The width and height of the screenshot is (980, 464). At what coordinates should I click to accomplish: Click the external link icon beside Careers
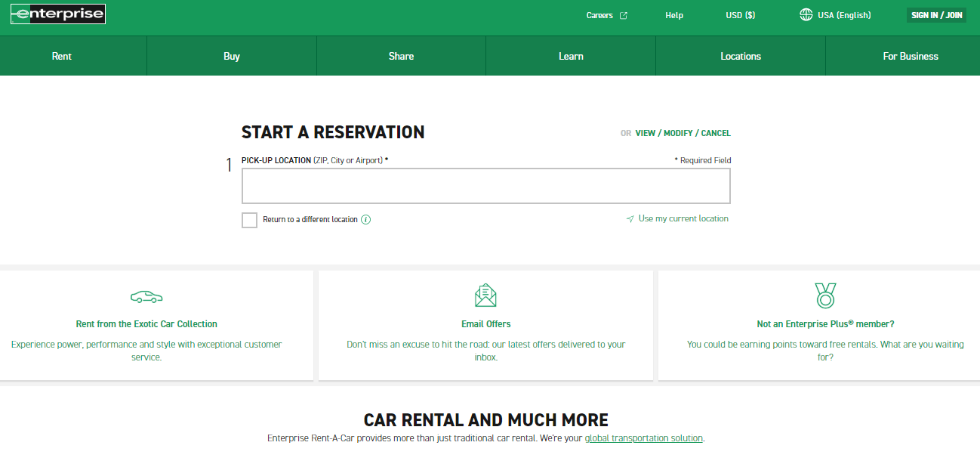pyautogui.click(x=624, y=15)
